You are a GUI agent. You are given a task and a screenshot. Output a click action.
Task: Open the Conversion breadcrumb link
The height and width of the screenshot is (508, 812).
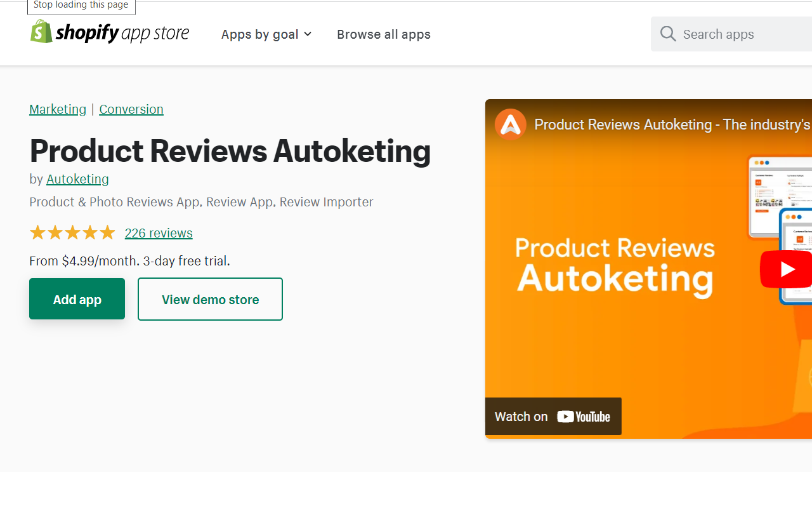pos(131,109)
